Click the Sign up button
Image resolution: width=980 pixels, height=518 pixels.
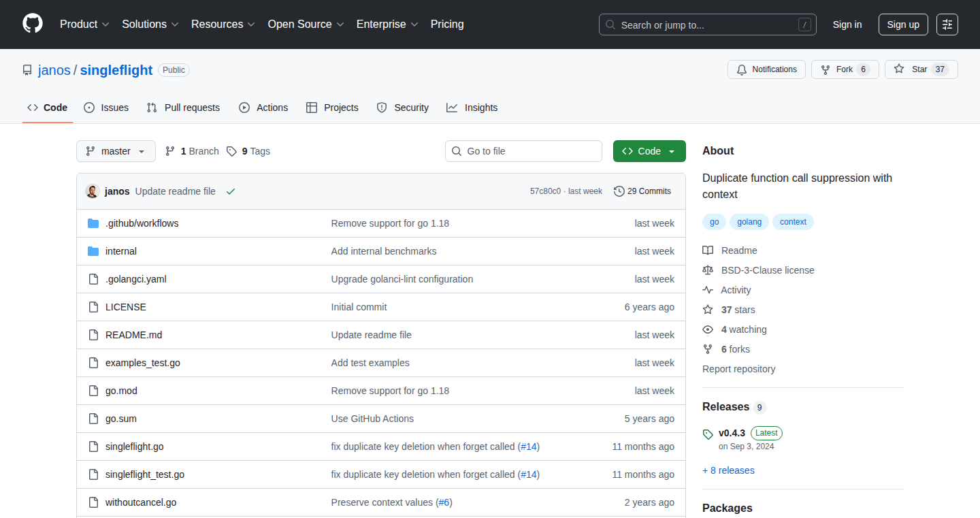pos(903,25)
